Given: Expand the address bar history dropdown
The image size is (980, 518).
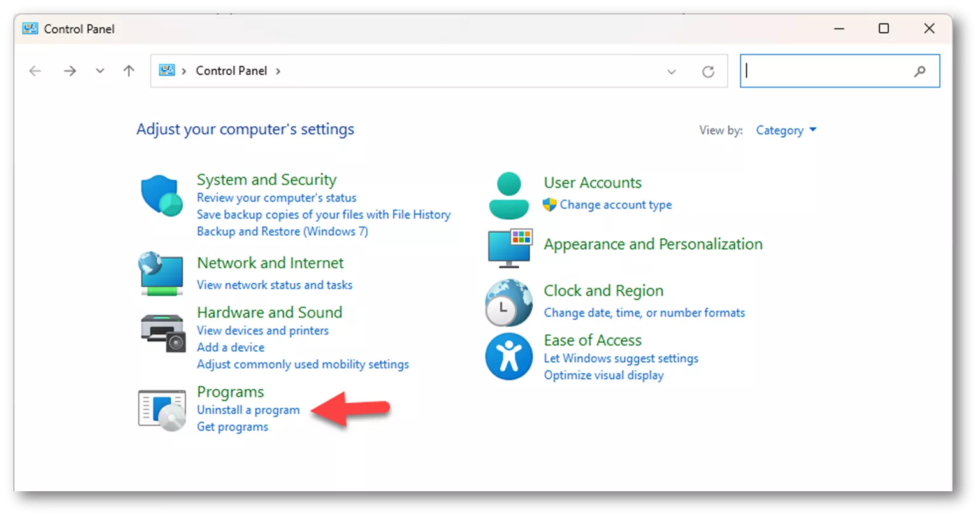Looking at the screenshot, I should (x=672, y=72).
